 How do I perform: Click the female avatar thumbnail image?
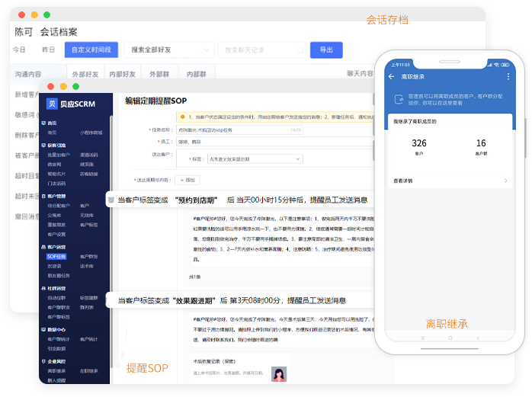pos(280,373)
